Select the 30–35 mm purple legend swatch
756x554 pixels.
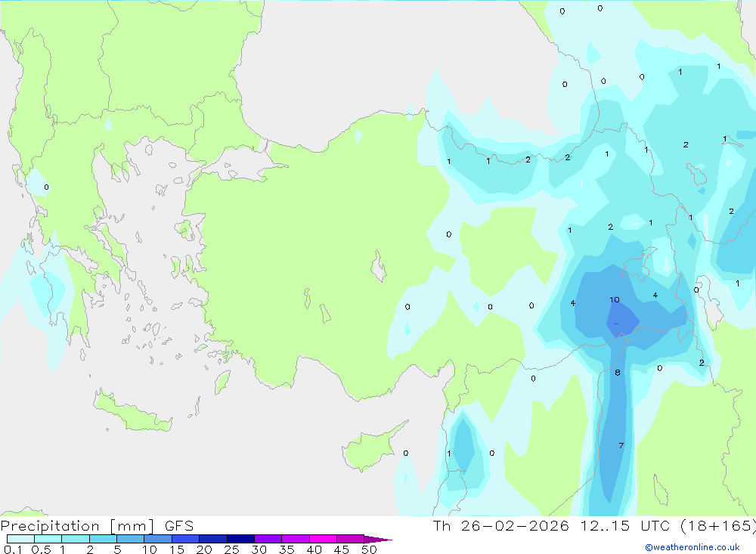(268, 539)
